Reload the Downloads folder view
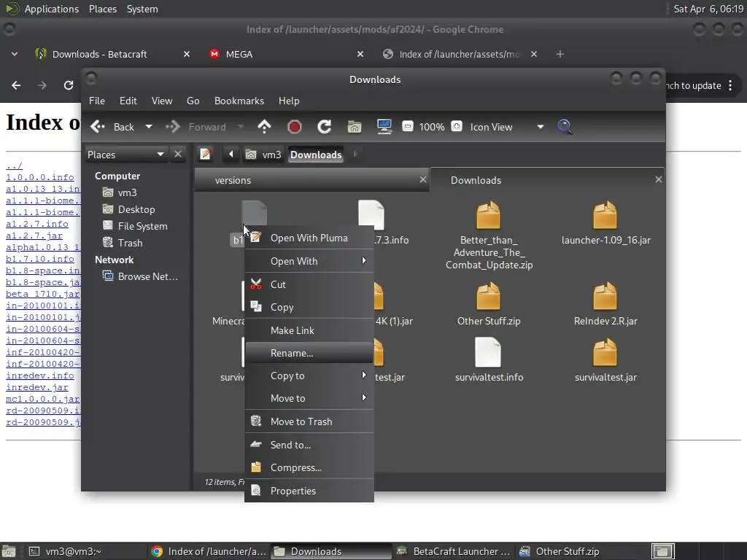Image resolution: width=747 pixels, height=560 pixels. (325, 127)
